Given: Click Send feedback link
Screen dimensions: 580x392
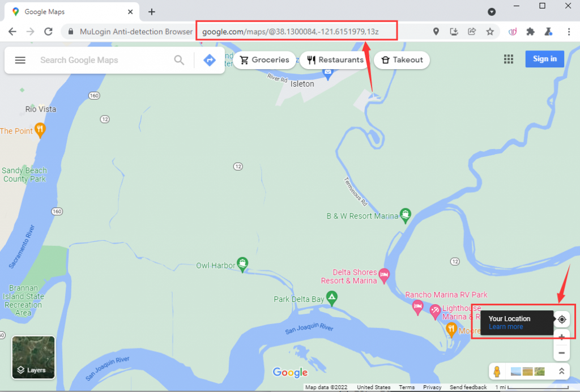Looking at the screenshot, I should [x=468, y=387].
